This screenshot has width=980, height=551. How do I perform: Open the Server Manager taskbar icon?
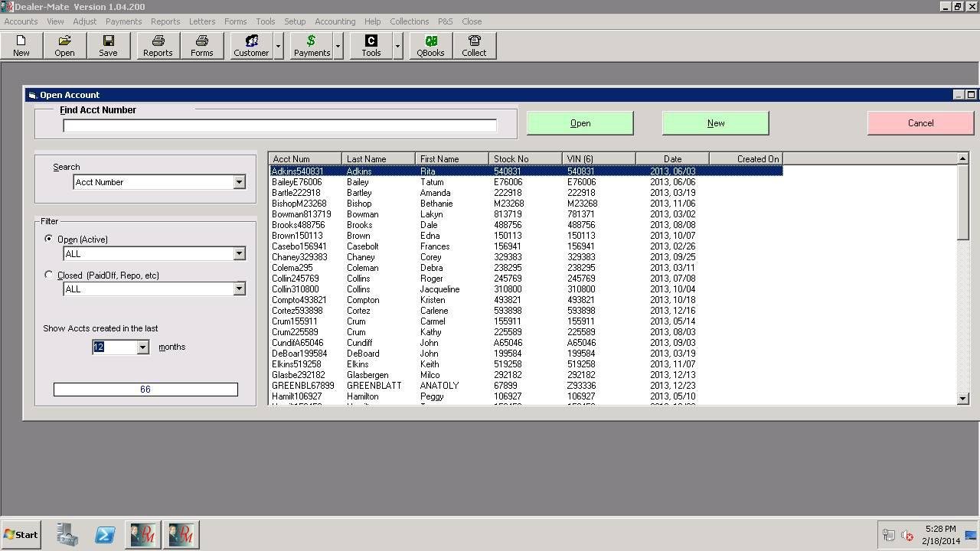click(67, 534)
